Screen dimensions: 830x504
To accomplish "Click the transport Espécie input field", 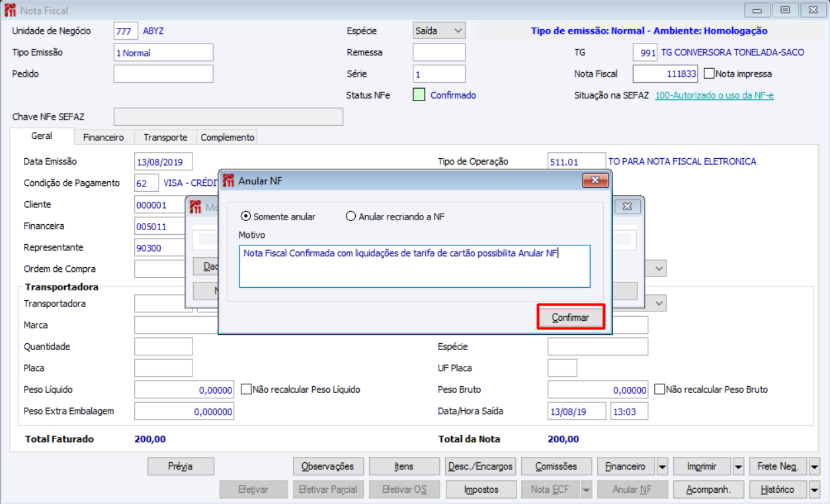I will [598, 347].
